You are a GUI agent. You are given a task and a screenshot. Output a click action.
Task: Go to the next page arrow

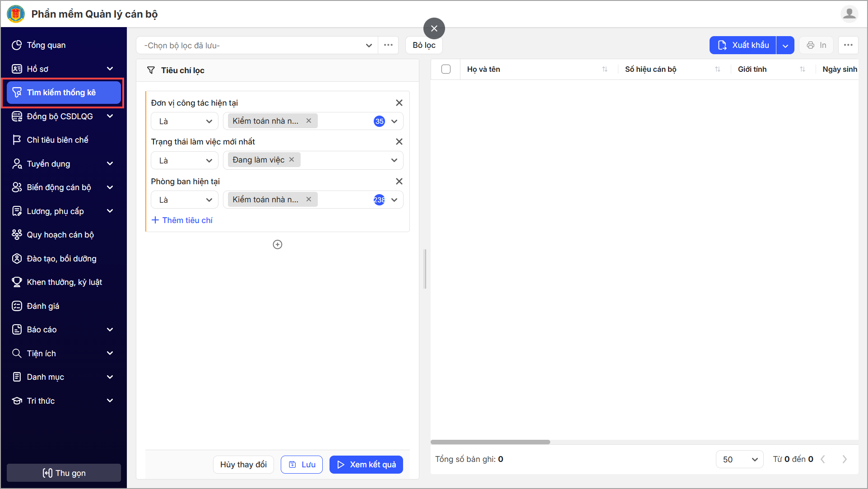[x=845, y=459]
